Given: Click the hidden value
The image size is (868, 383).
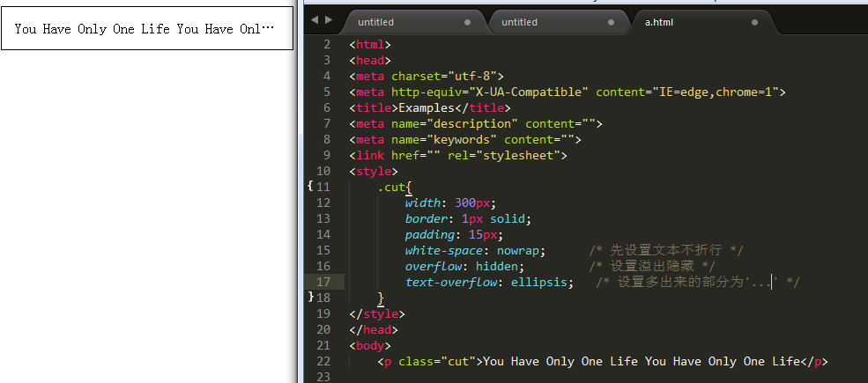Looking at the screenshot, I should [496, 267].
